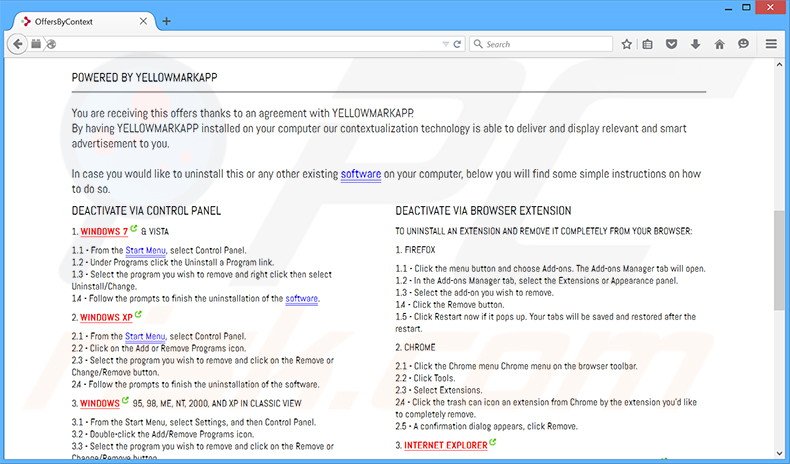Click external link icon beside WINDOWS XP
Screen dimensions: 790x464
(138, 314)
